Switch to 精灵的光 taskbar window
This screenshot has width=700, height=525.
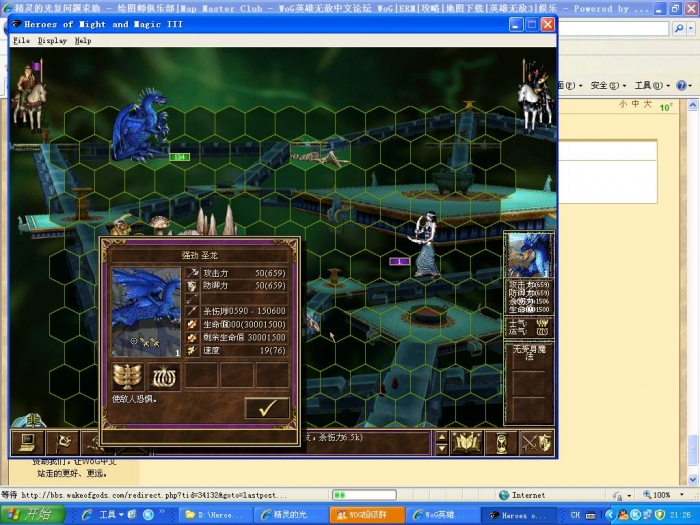291,515
